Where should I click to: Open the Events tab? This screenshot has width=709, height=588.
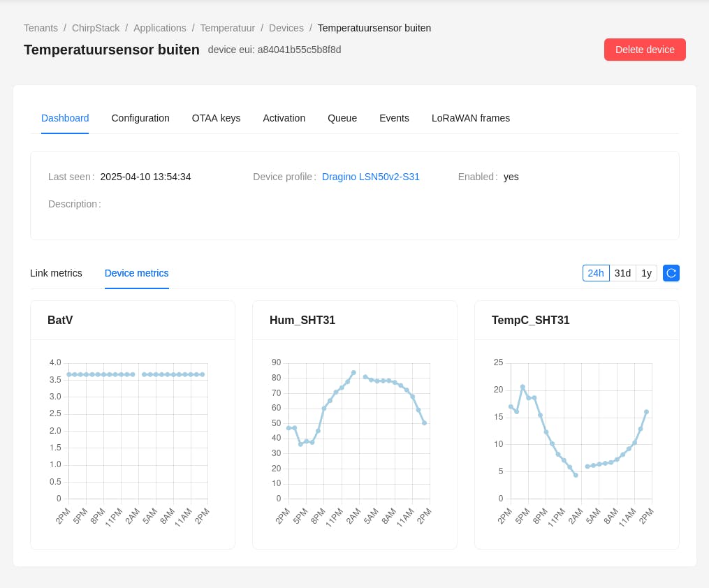click(394, 118)
